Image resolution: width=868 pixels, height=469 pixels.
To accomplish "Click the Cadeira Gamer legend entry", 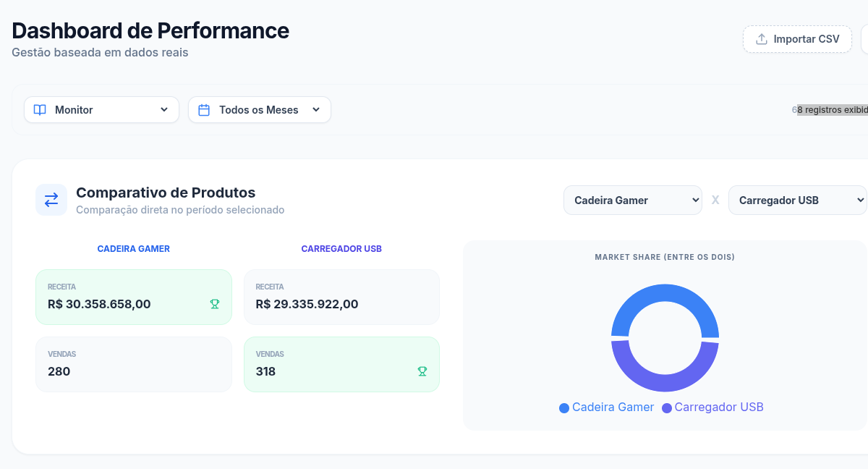I will tap(607, 407).
